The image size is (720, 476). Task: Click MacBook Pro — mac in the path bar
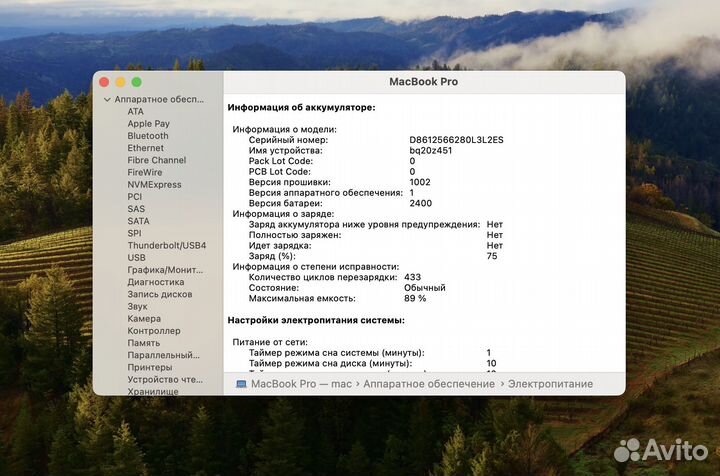[301, 384]
